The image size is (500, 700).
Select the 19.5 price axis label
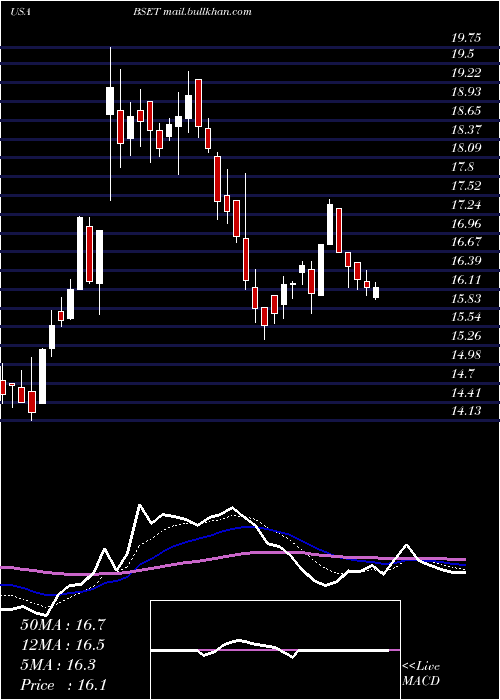click(462, 54)
